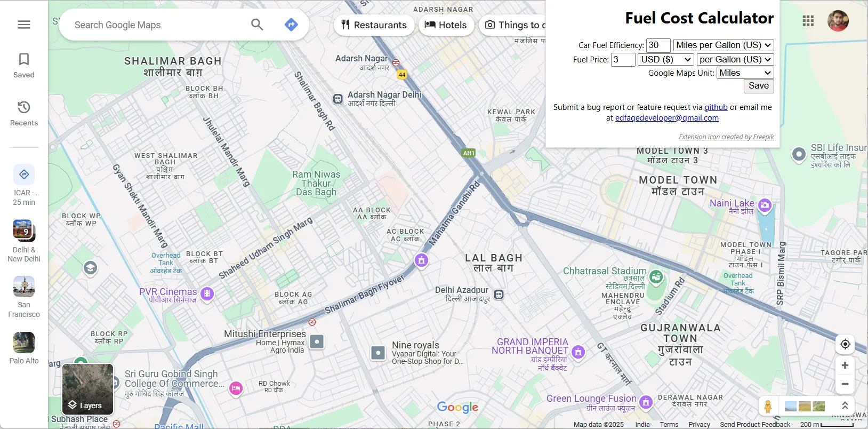Screen dimensions: 868x429
Task: Click the show your location button
Action: click(x=845, y=344)
